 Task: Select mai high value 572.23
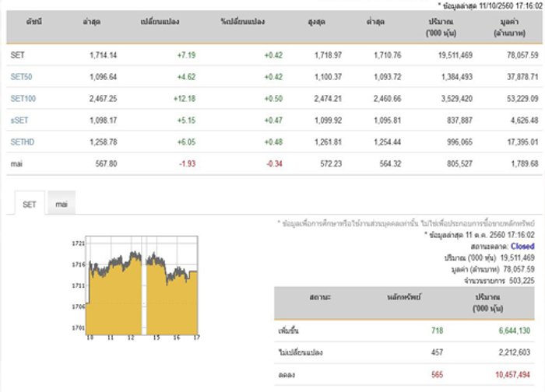[331, 163]
